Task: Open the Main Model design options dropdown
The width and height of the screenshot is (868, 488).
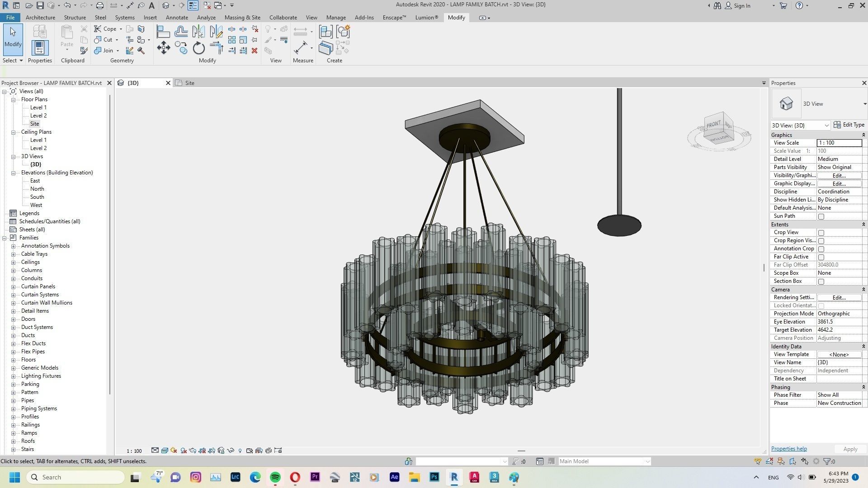Action: click(604, 461)
